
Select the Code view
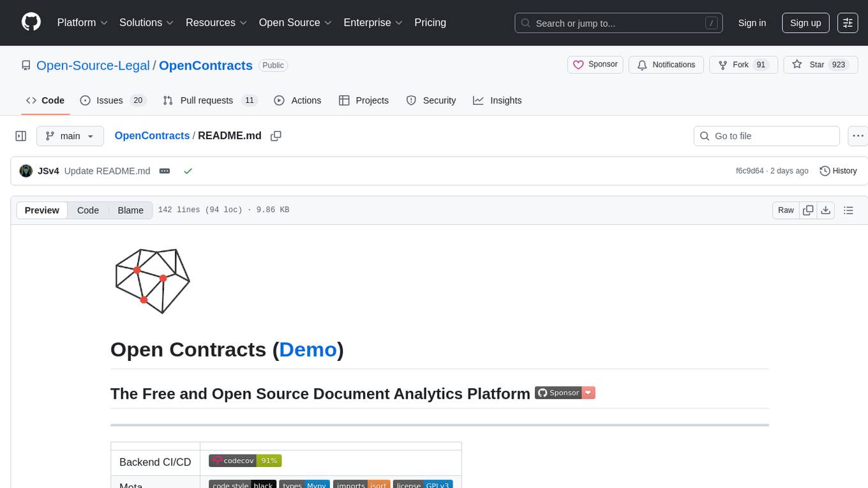tap(88, 210)
